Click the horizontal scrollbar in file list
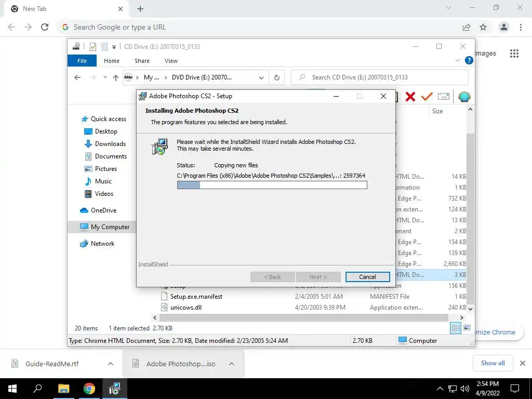The image size is (532, 399). (x=303, y=317)
